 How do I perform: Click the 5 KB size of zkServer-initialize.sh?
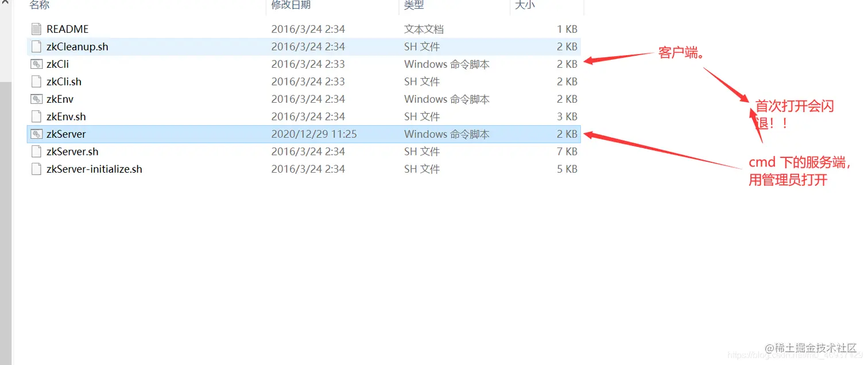(567, 169)
